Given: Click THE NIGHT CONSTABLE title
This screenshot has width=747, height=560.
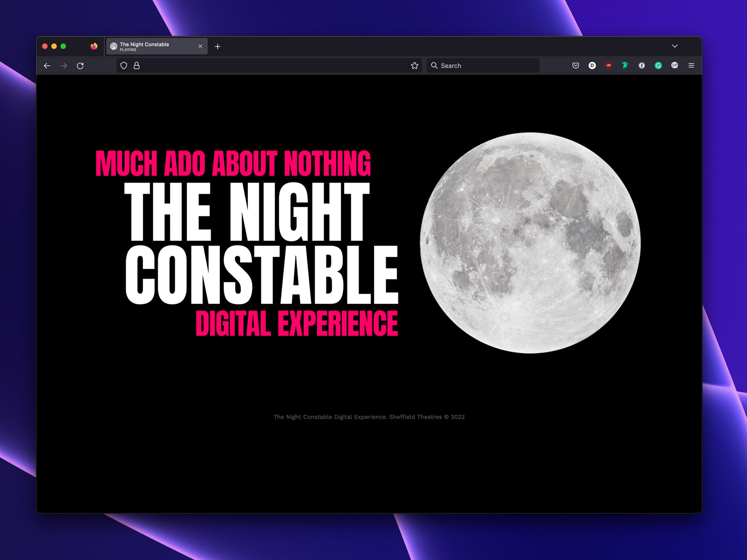Looking at the screenshot, I should (261, 243).
